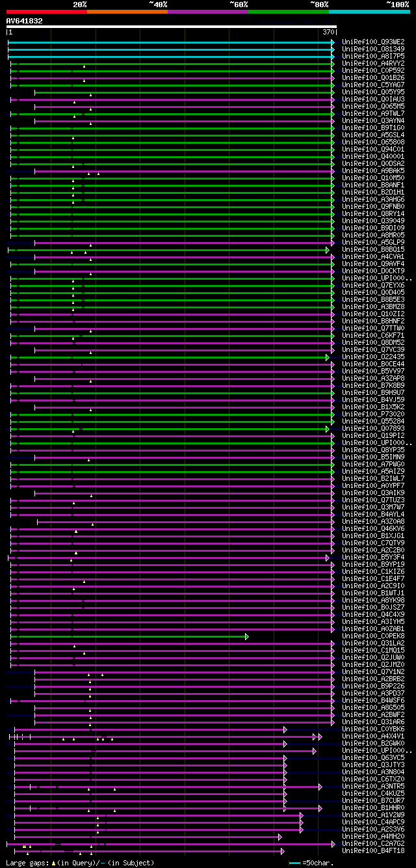Select label UniRef100_A5GLP9
This screenshot has width=416, height=868.
[x=373, y=243]
